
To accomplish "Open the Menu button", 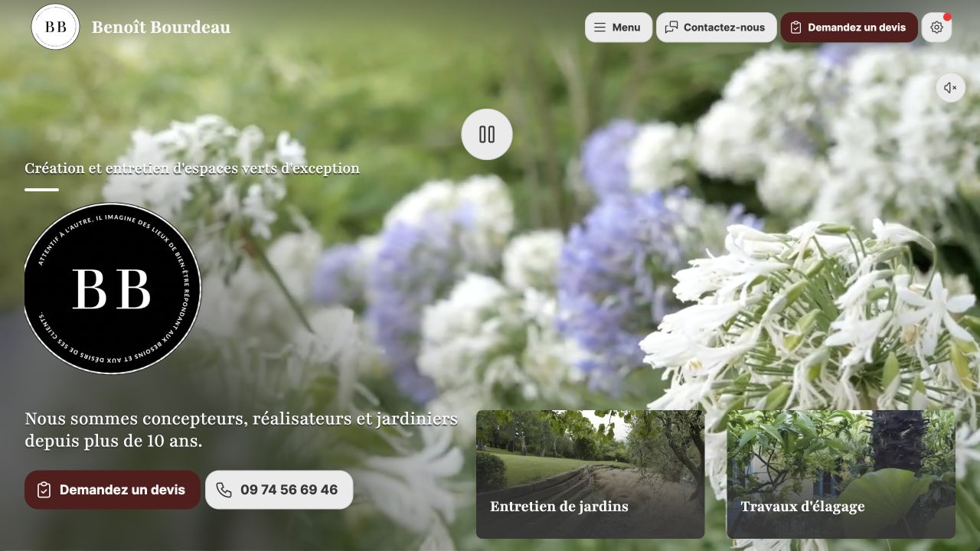I will (x=619, y=28).
